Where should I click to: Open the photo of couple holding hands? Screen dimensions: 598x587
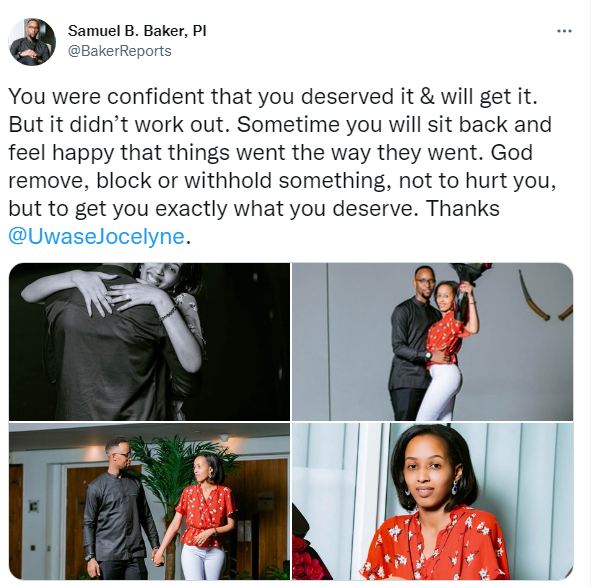pos(149,501)
